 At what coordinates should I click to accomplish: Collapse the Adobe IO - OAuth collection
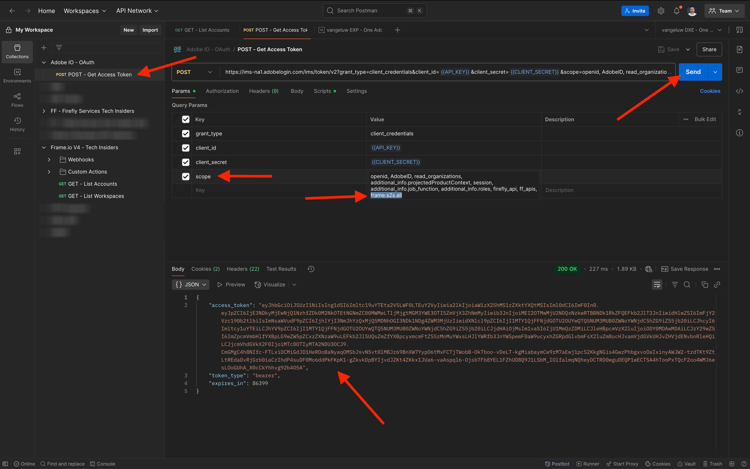tap(44, 62)
